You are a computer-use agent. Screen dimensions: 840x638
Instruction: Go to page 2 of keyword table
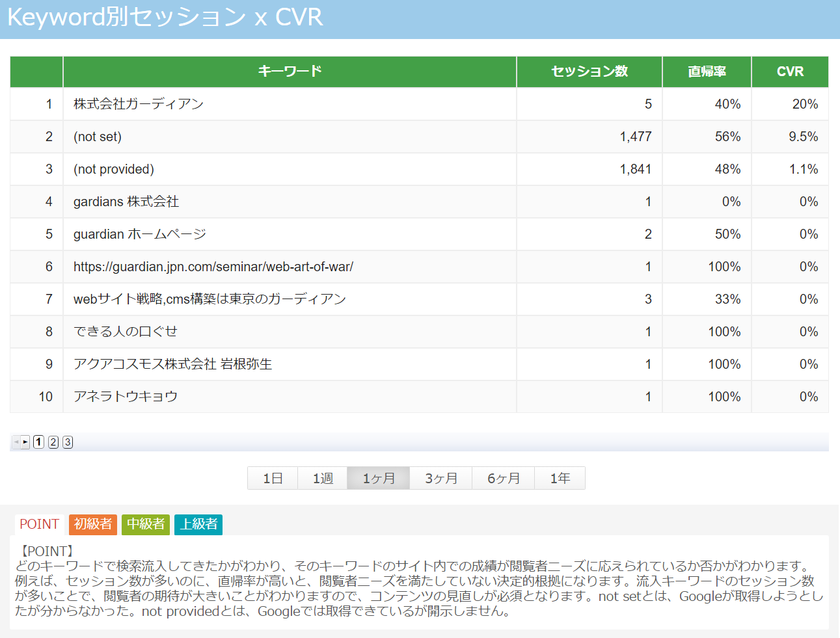point(53,442)
